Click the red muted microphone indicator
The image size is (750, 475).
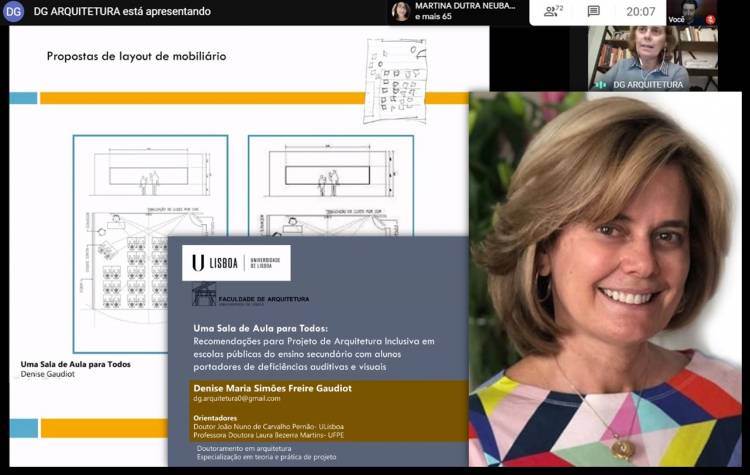[710, 19]
